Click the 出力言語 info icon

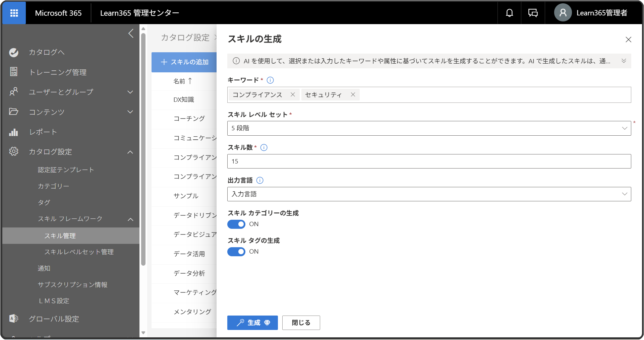260,180
